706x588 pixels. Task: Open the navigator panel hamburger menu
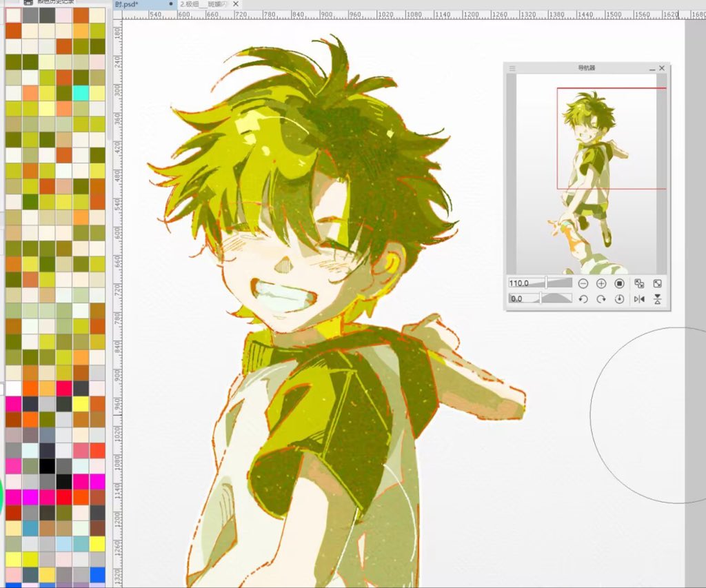pos(512,68)
